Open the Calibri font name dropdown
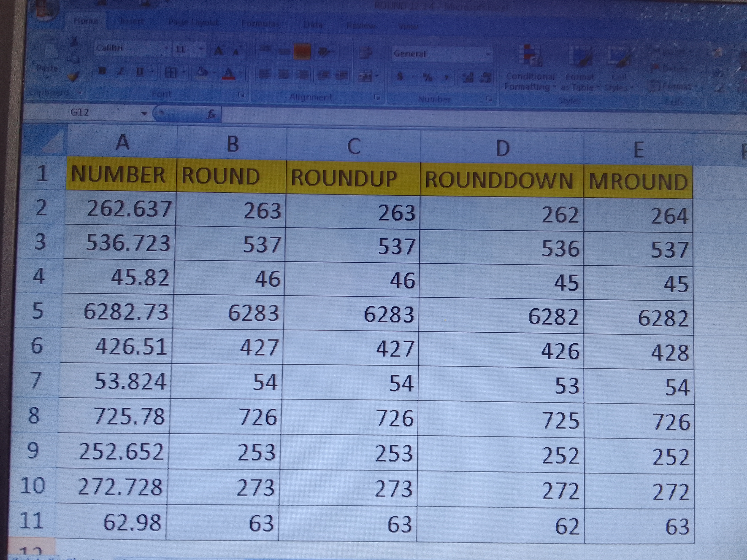This screenshot has width=747, height=560. (x=166, y=48)
